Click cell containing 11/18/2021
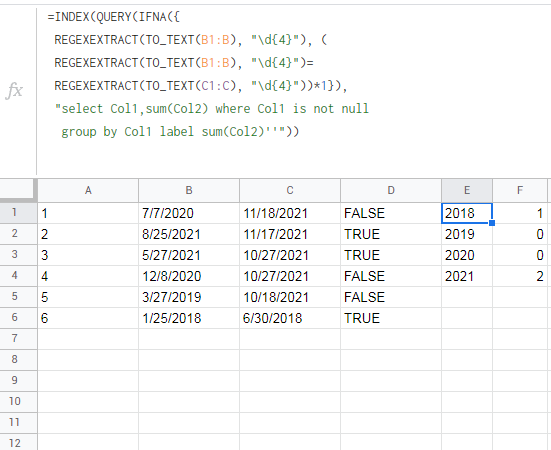The width and height of the screenshot is (551, 450). (x=290, y=213)
